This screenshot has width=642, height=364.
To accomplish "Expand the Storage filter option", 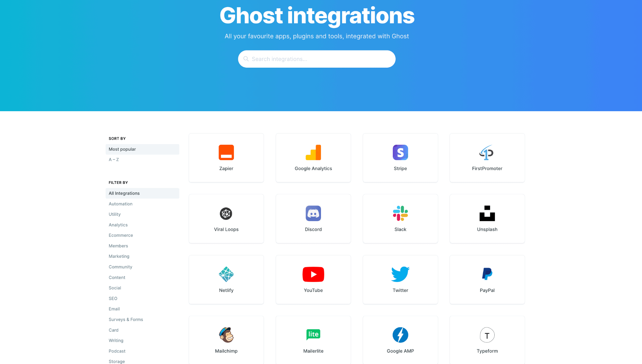I will (x=117, y=361).
